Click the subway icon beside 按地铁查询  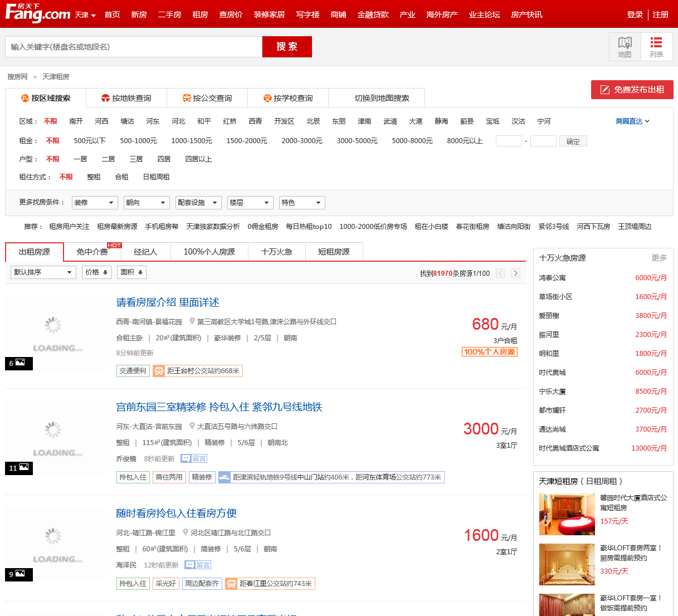105,98
